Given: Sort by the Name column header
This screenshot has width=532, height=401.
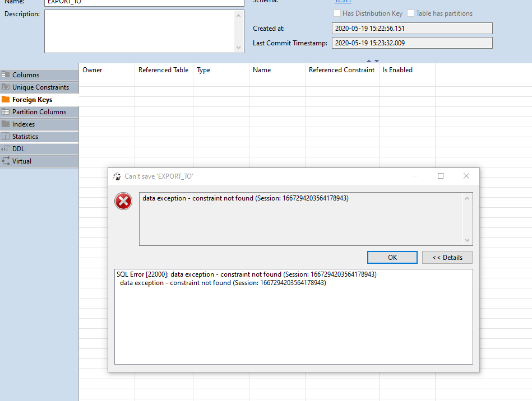Looking at the screenshot, I should [277, 70].
